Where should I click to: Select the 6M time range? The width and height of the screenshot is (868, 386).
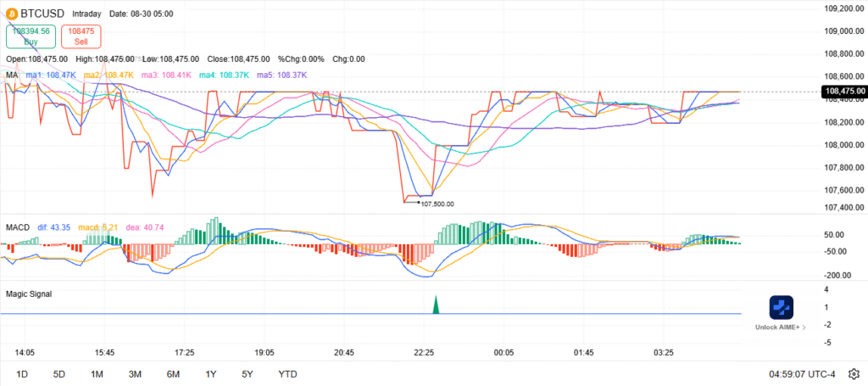click(173, 374)
